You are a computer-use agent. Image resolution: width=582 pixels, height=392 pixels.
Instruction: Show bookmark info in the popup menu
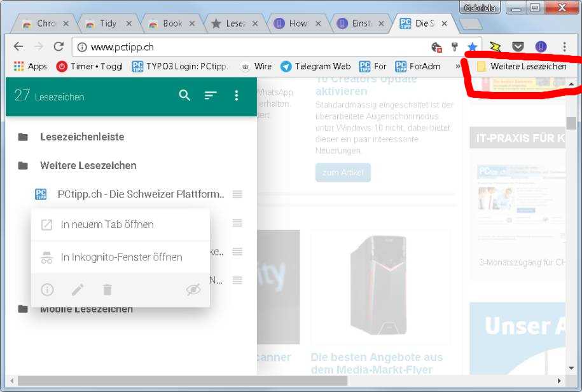pyautogui.click(x=47, y=290)
